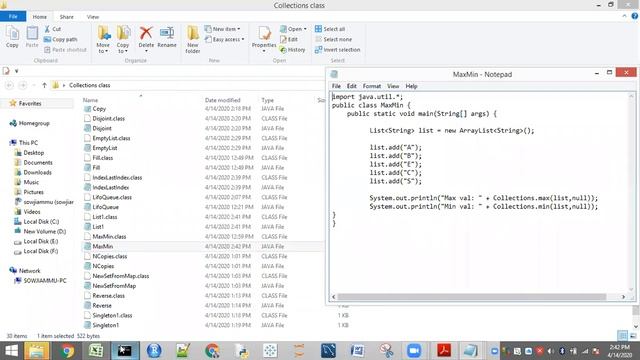Click the Copy icon in the Clipboard group
Viewport: 640px width, 360px height.
(12, 37)
